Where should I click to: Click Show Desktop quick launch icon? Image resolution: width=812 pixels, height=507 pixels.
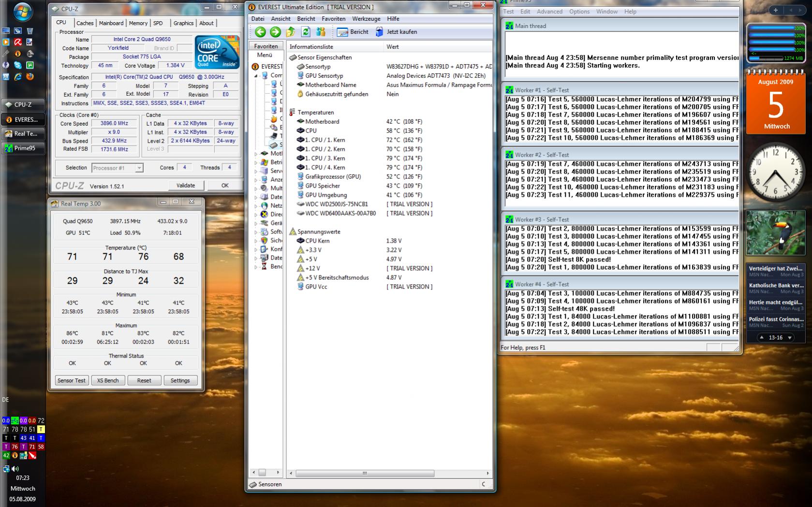(x=6, y=30)
